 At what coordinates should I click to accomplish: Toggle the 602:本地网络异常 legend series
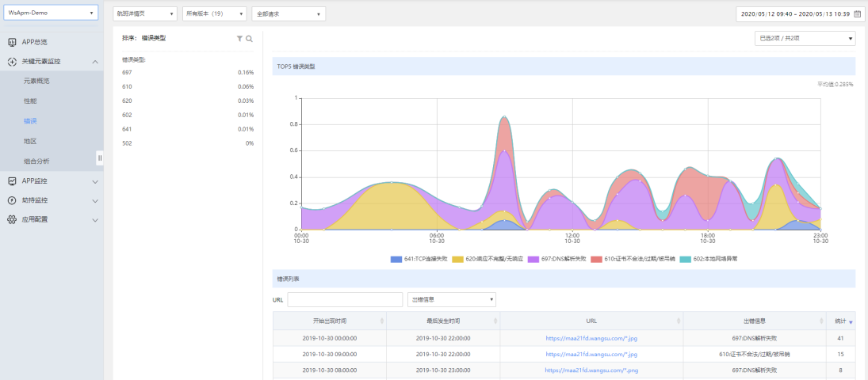709,259
